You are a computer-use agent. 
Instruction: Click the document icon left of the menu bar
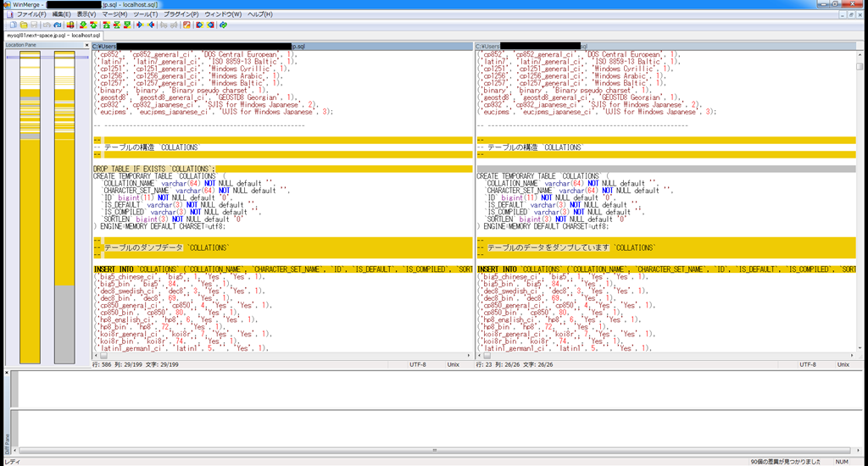tap(9, 14)
